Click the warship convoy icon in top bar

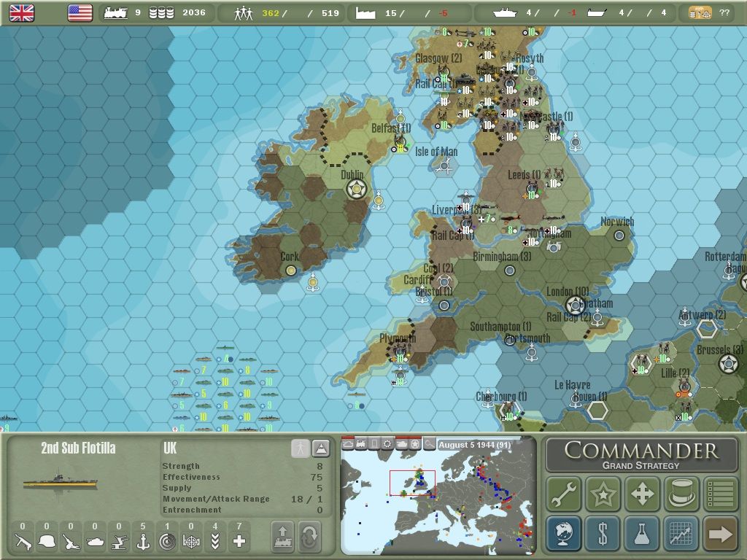[x=505, y=13]
